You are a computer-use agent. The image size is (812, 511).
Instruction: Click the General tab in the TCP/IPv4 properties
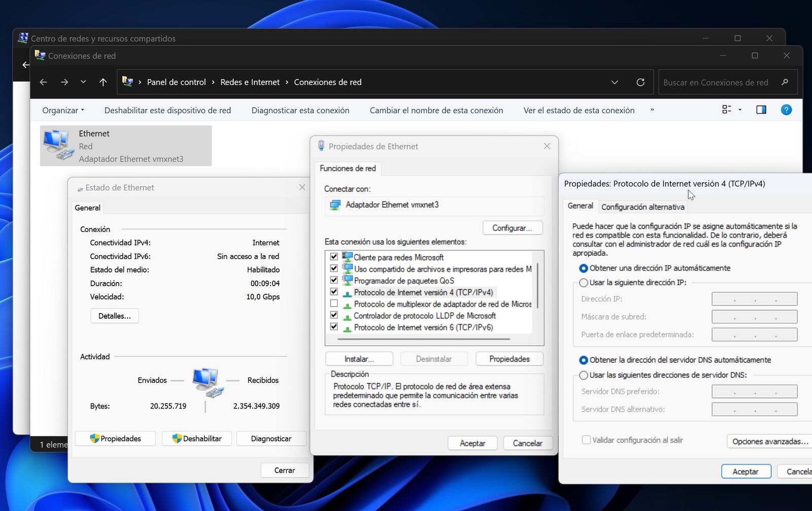click(x=580, y=206)
